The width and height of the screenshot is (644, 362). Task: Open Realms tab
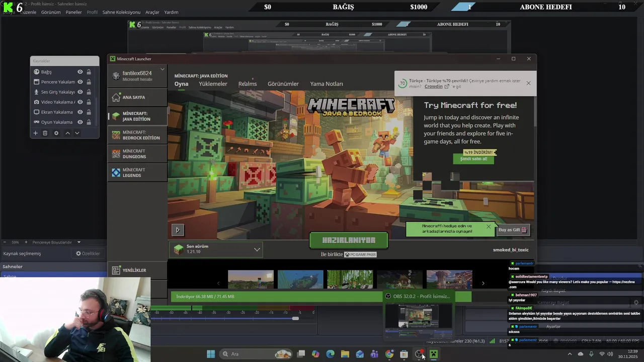pos(248,84)
